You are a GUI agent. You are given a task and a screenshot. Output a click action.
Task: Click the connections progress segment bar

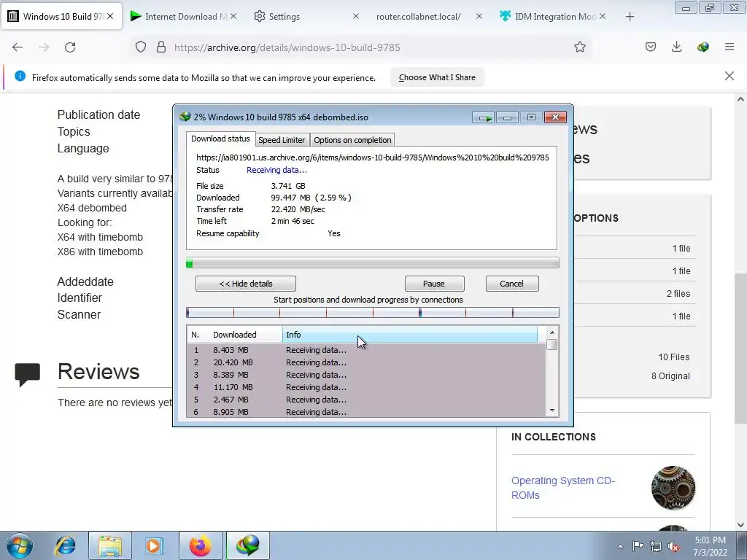point(373,312)
